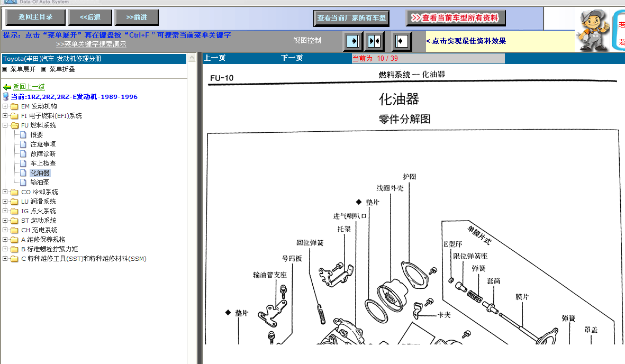Expand B 标准螺栓拧紧力矩 folder
Screen dimensions: 625x364
tap(5, 249)
